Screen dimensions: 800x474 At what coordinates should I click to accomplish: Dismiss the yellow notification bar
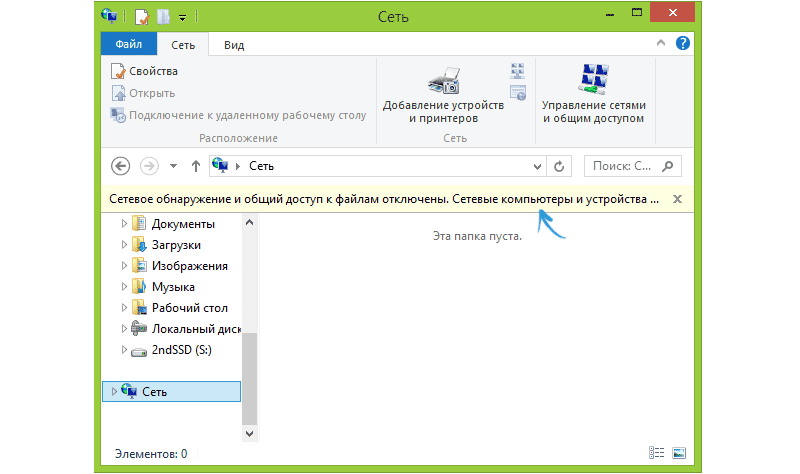click(x=677, y=199)
